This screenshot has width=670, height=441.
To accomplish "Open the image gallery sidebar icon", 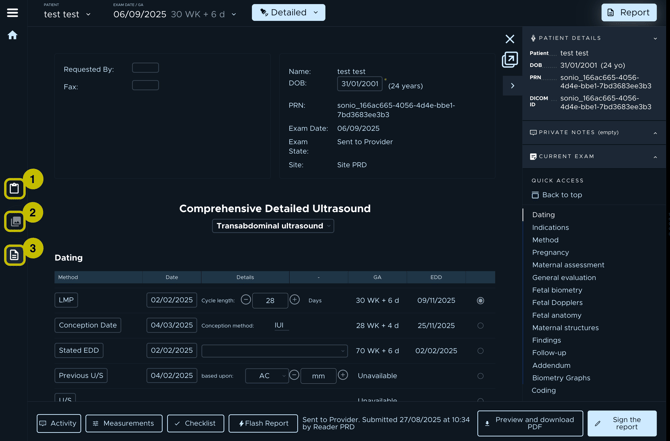I will (x=15, y=221).
